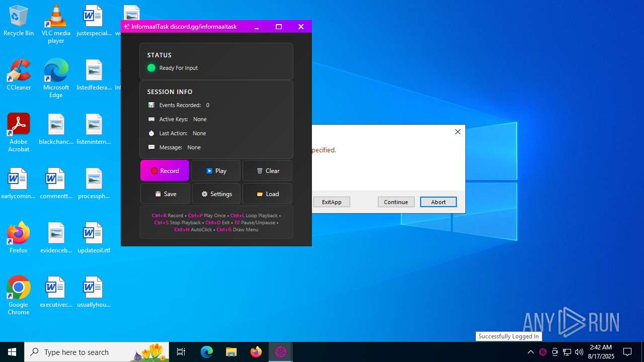The width and height of the screenshot is (644, 362).
Task: Select VLC media player desktop icon
Action: point(56,24)
